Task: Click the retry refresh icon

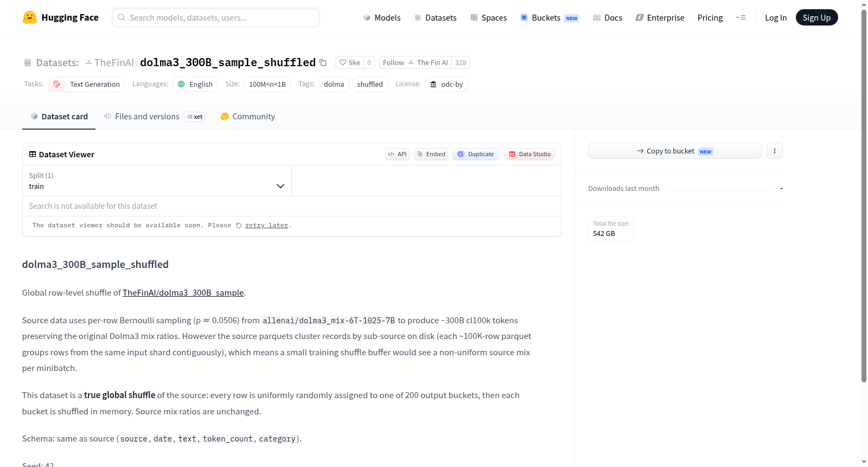Action: 239,226
